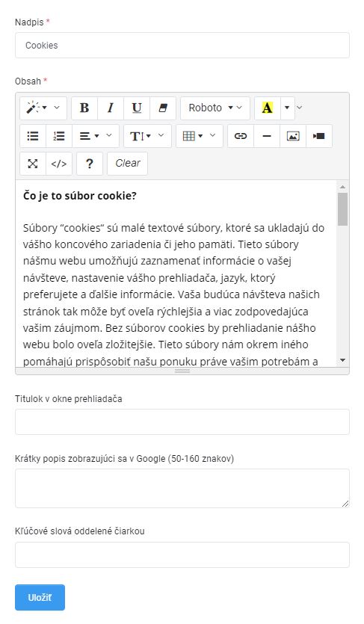Toggle bold formatting
364x624 pixels.
pyautogui.click(x=84, y=108)
